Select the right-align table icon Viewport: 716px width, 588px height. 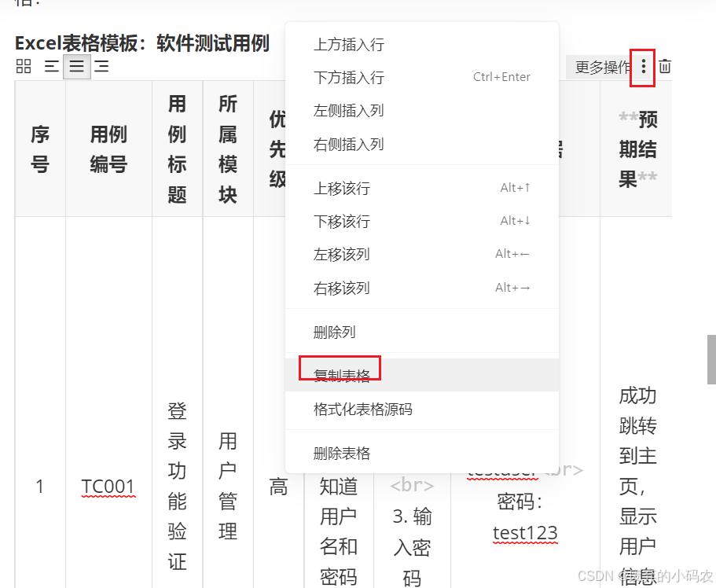pos(101,67)
